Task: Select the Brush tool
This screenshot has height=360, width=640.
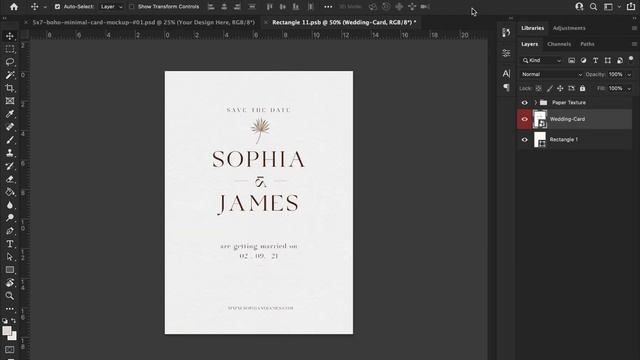Action: coord(10,140)
